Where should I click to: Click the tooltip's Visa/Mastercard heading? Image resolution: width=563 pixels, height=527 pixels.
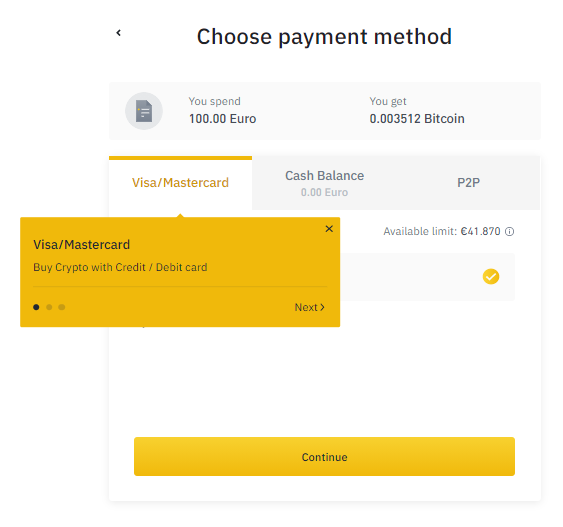(x=82, y=245)
